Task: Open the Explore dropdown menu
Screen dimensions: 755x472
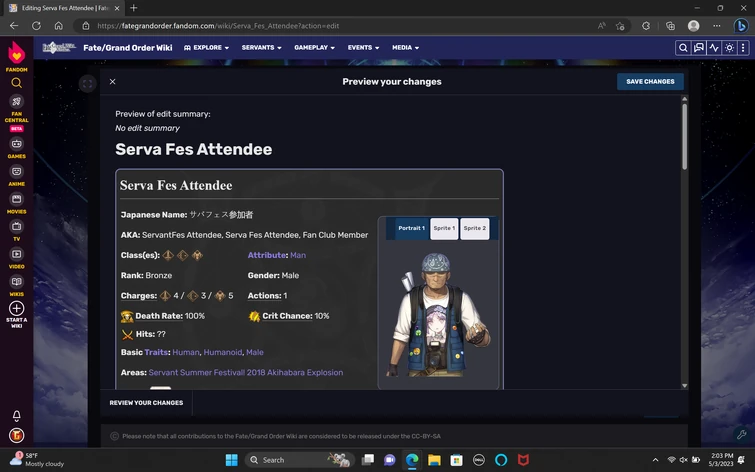Action: (x=206, y=48)
